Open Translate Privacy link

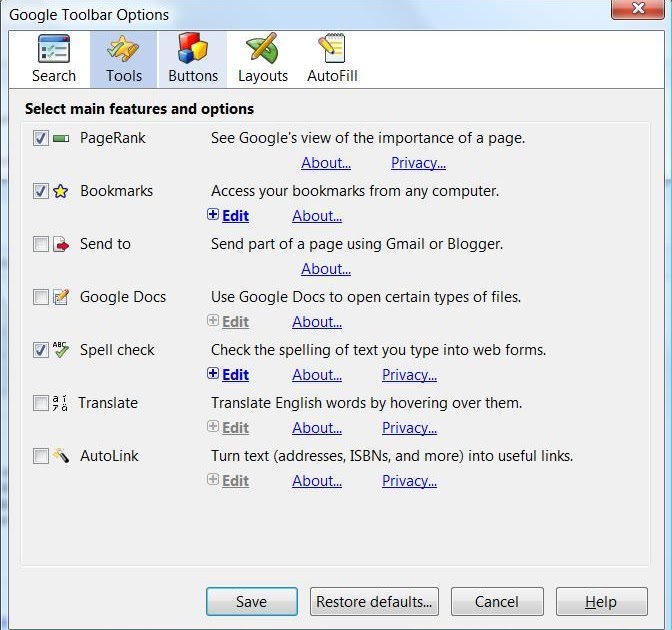[409, 427]
